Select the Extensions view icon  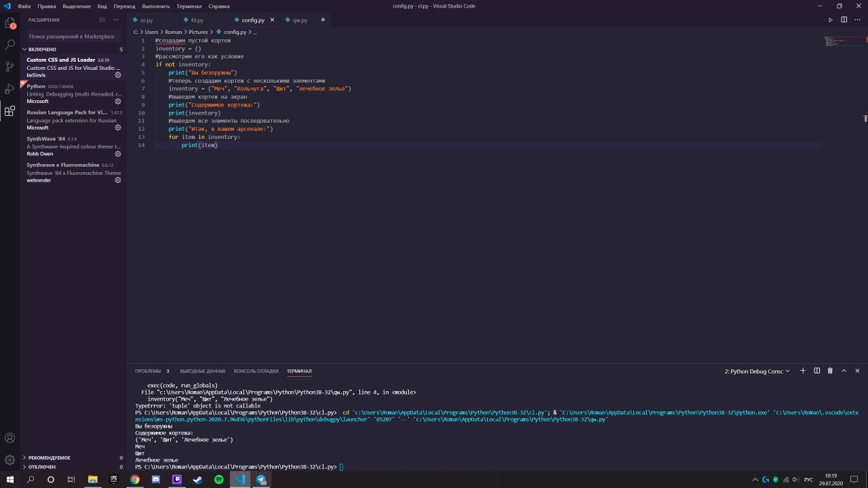[x=10, y=111]
